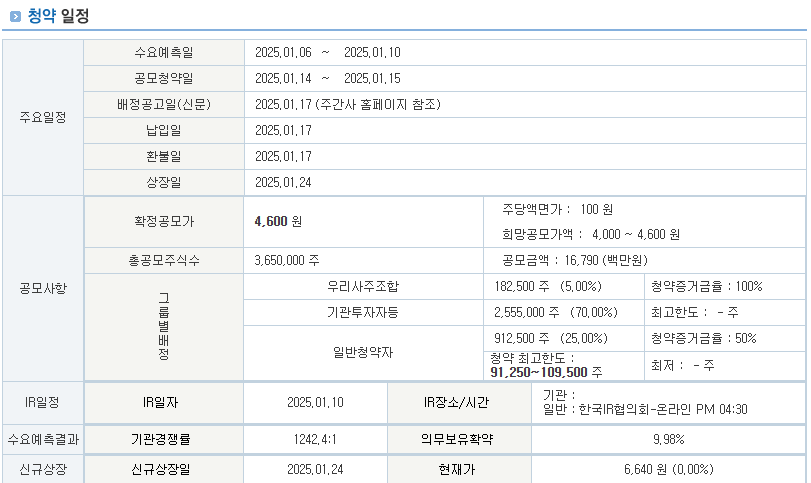Viewport: 811px width, 483px height.
Task: Select 2,555,000 주 (70.00%) value
Action: click(x=556, y=312)
